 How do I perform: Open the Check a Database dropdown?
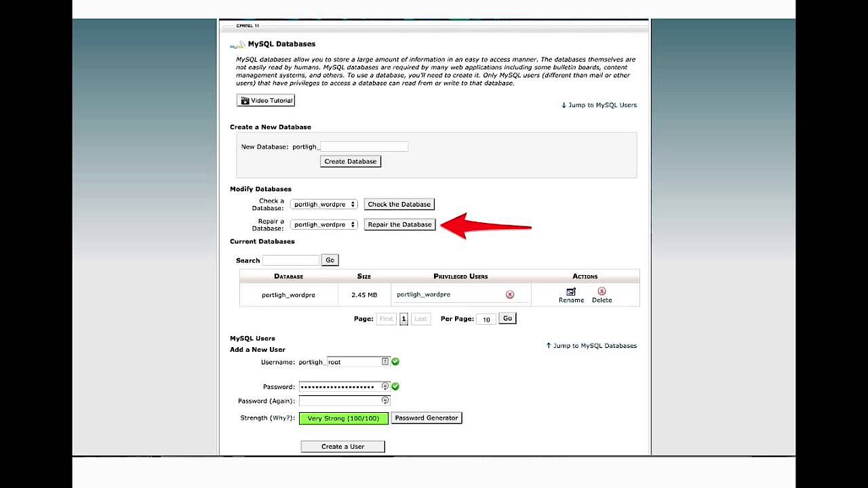pyautogui.click(x=324, y=204)
